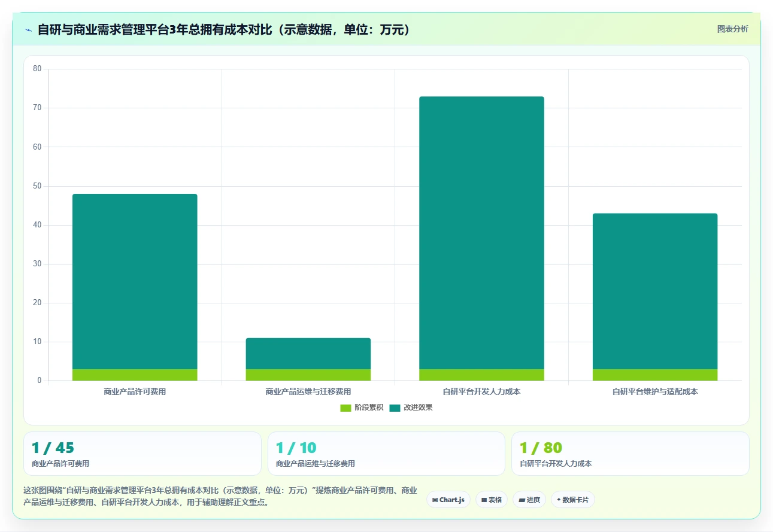The height and width of the screenshot is (532, 773).
Task: Click x-axis label 自研平台维护与适配成本
Action: pyautogui.click(x=655, y=392)
